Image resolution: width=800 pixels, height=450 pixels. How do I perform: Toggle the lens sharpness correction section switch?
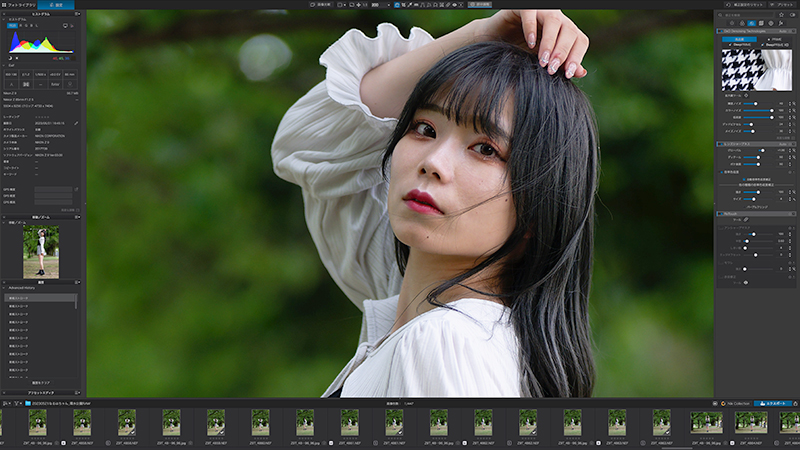(721, 144)
